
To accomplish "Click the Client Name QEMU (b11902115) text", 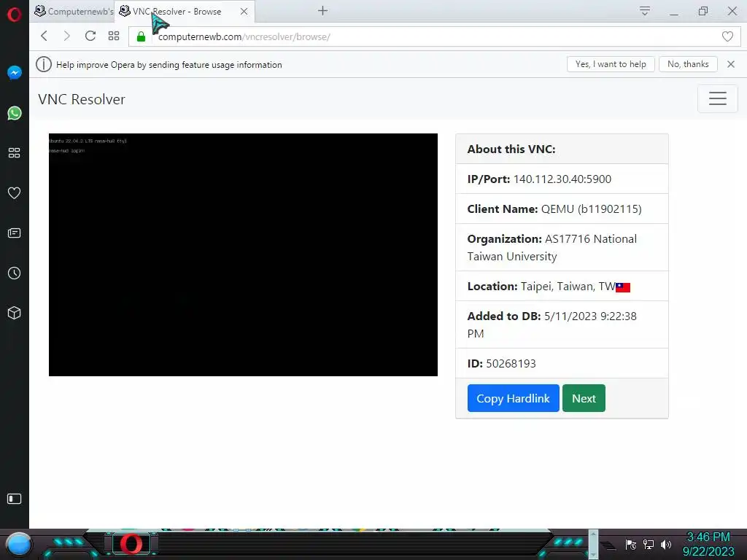I will 554,209.
